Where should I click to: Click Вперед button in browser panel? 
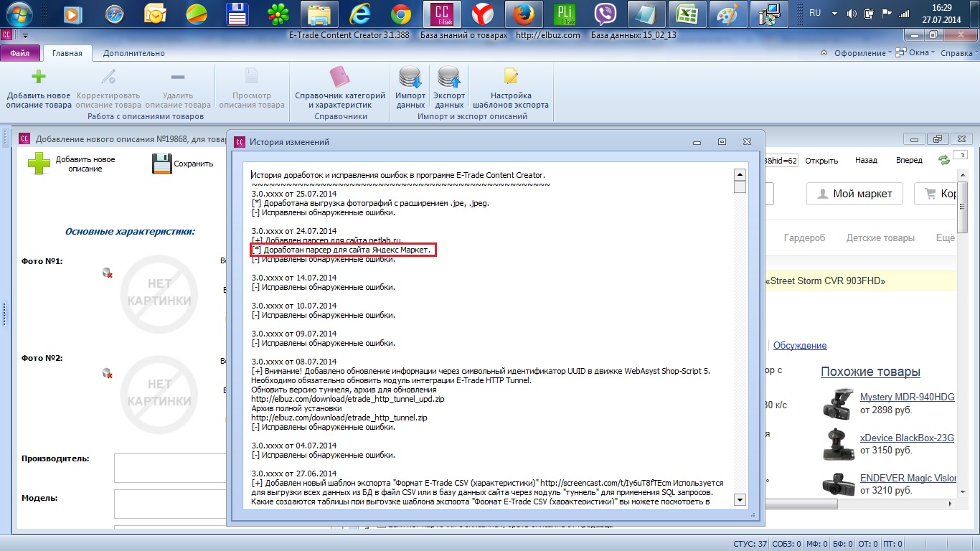(x=909, y=161)
